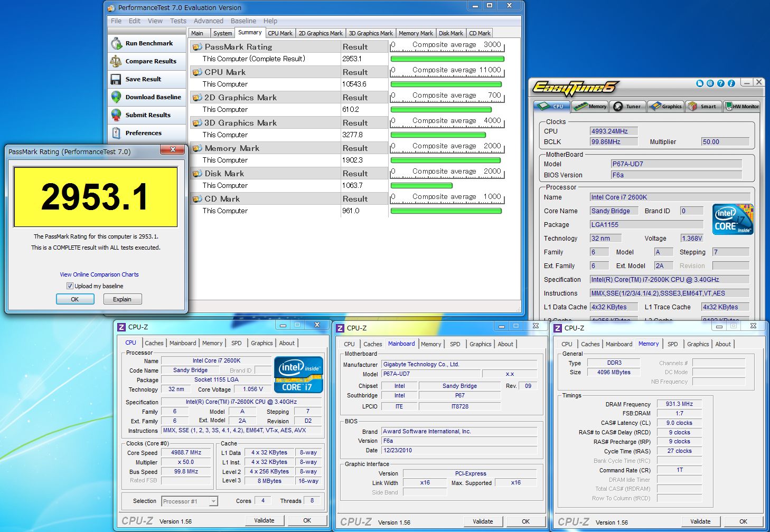
Task: Click the DRAM Frequency value 931.3 MHz
Action: pyautogui.click(x=679, y=404)
